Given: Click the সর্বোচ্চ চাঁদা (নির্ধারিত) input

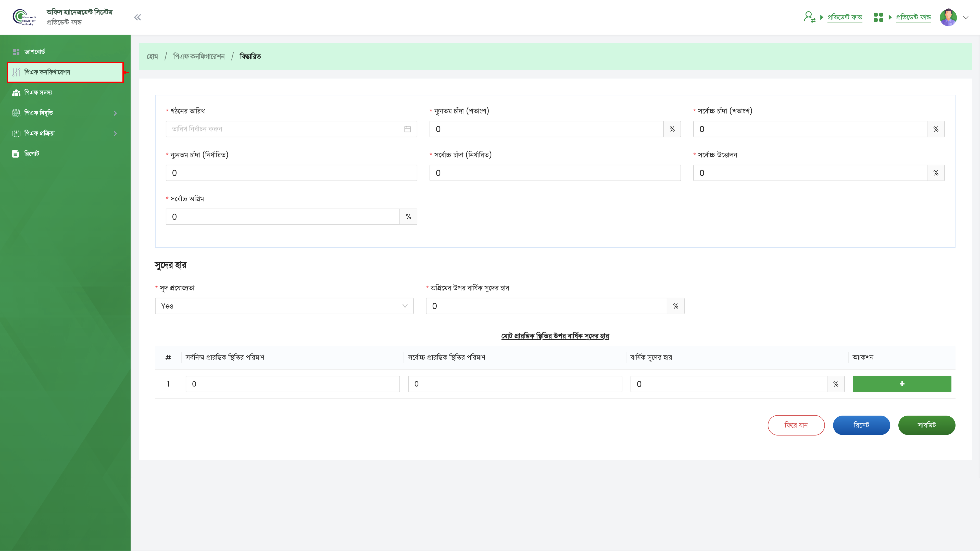Looking at the screenshot, I should [555, 173].
